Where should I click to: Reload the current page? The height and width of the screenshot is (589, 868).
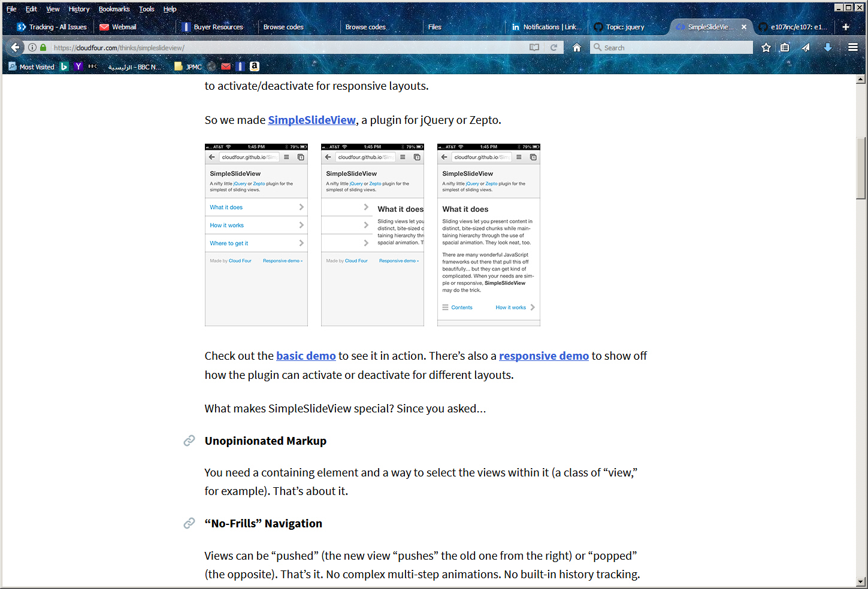554,47
